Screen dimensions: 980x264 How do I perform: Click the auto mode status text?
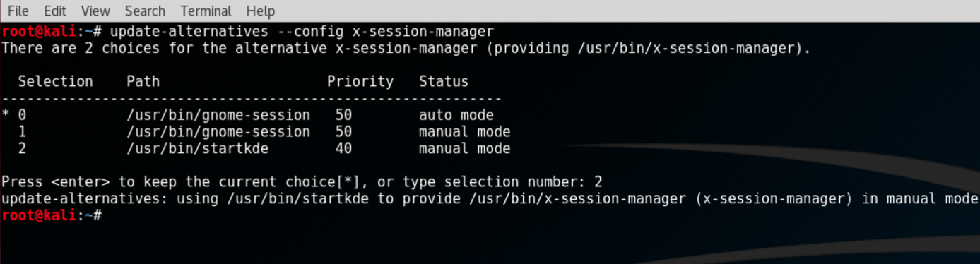(x=456, y=114)
